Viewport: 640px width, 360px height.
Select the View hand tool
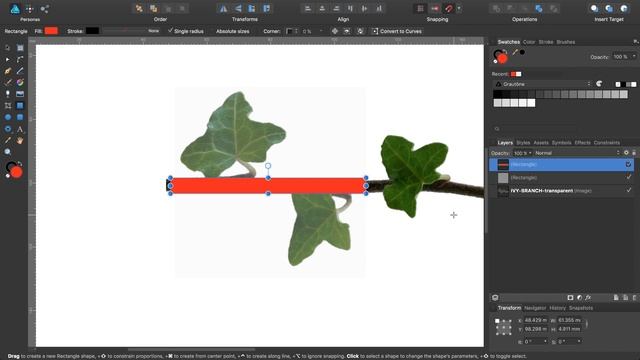coord(20,140)
